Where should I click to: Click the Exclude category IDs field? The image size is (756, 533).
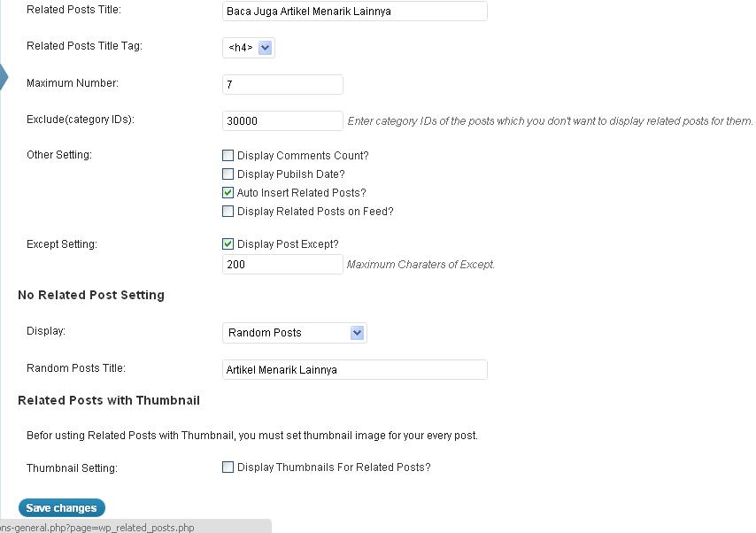click(x=282, y=121)
